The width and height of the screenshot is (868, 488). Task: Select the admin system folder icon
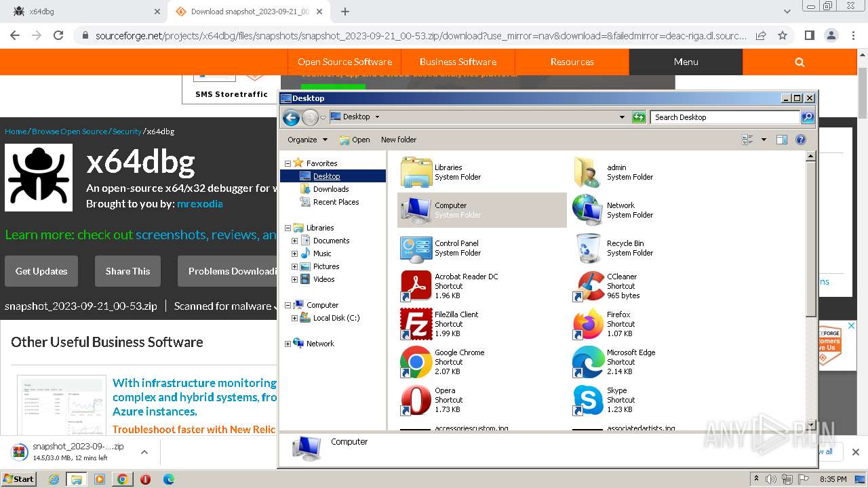pyautogui.click(x=588, y=172)
